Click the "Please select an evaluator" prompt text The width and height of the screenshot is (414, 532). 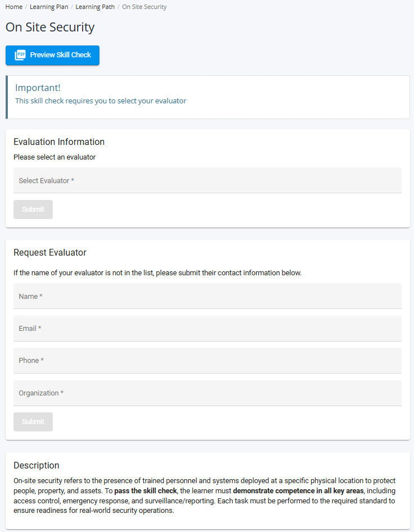(x=54, y=157)
